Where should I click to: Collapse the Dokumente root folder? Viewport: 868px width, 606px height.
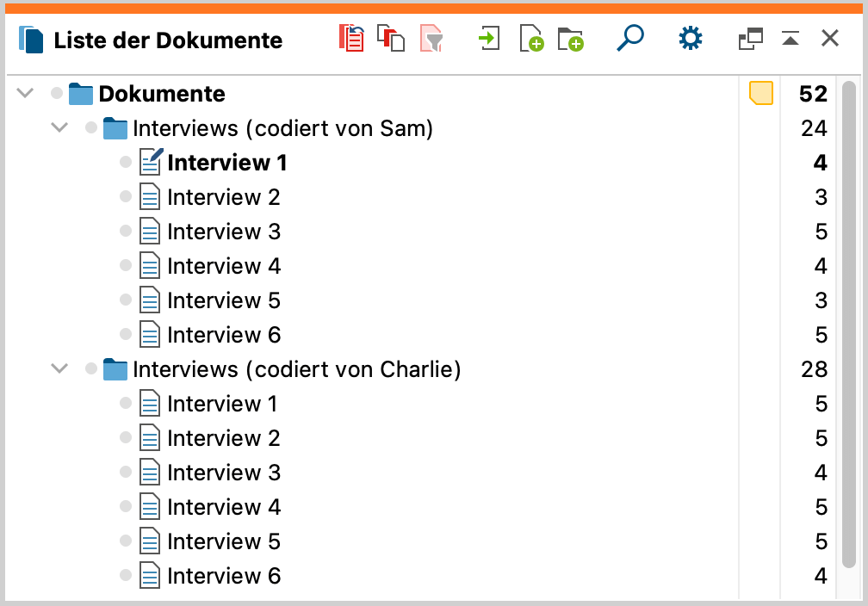[x=25, y=93]
